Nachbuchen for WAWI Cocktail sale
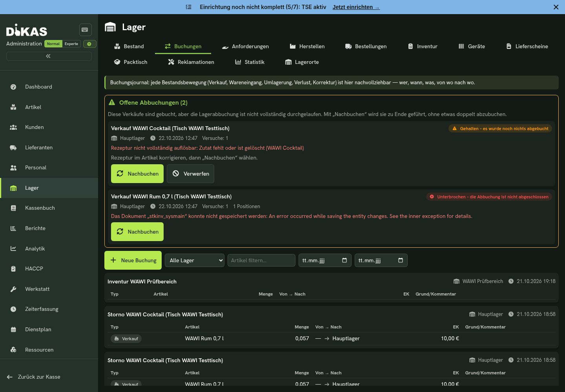Screen dimensions: 565x392 coord(137,174)
